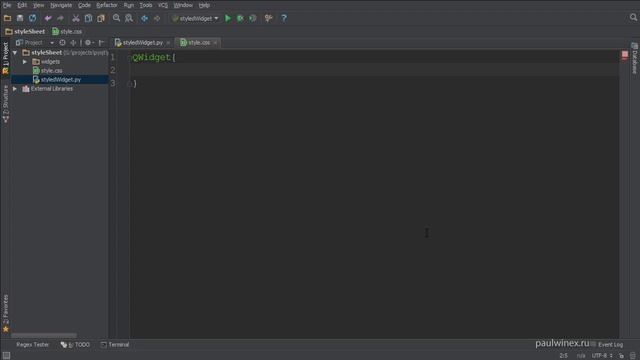Screen dimensions: 640x360
Task: Click scroll-from-source target icon in Project panel
Action: (x=62, y=42)
